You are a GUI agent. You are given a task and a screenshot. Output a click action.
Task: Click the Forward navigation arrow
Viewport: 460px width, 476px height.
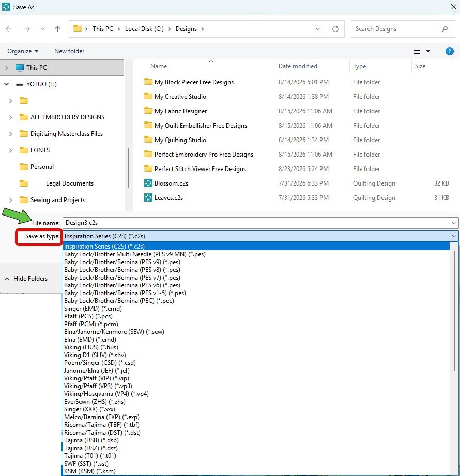[x=27, y=29]
